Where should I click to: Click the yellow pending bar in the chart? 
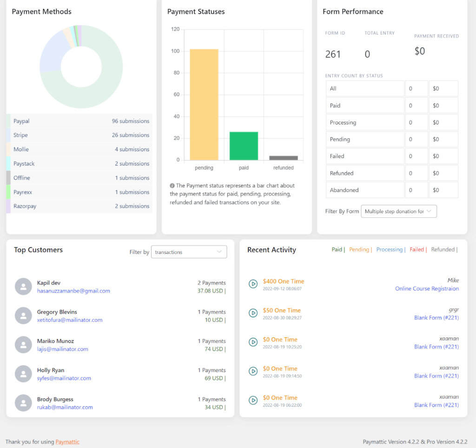click(x=204, y=105)
